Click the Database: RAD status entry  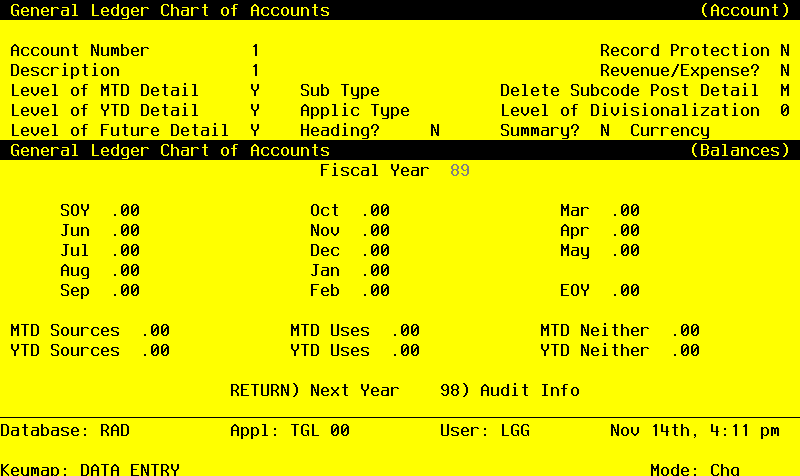click(65, 431)
